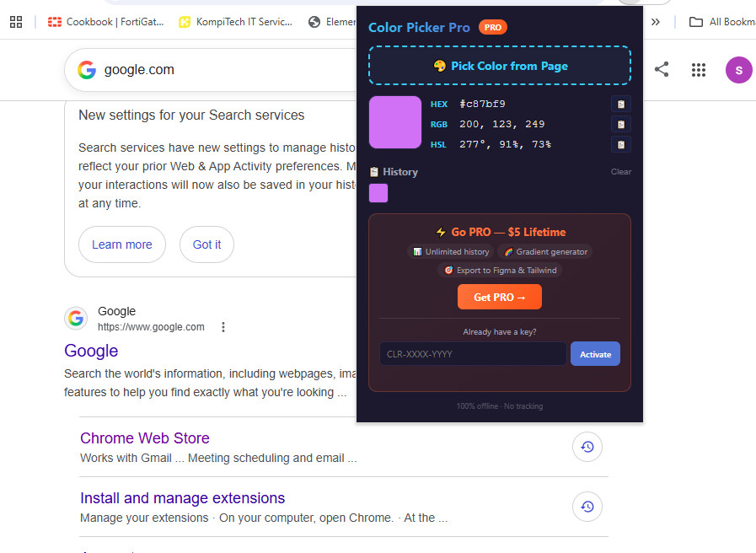Open the Chrome apps grid icon in bookmarks bar

16,22
